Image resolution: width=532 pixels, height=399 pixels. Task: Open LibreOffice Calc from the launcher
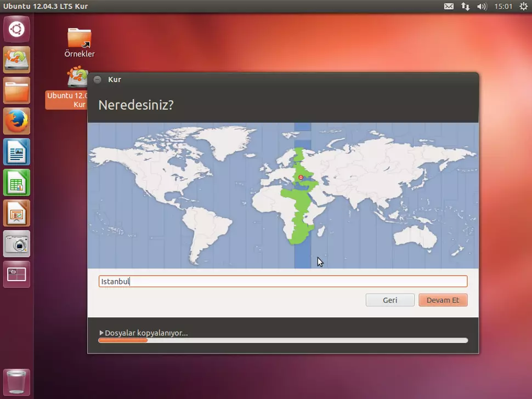click(x=16, y=183)
